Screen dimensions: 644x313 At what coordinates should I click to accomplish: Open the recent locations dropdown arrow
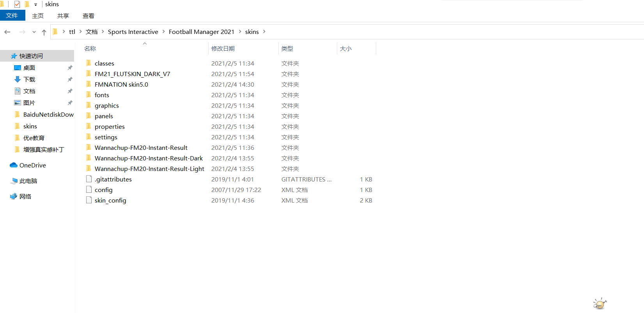[x=34, y=32]
